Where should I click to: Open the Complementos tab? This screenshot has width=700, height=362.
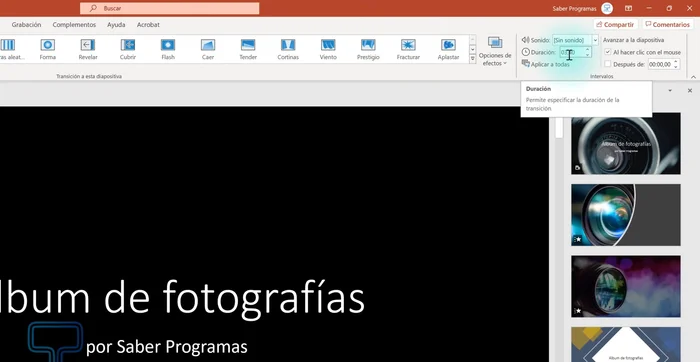74,25
